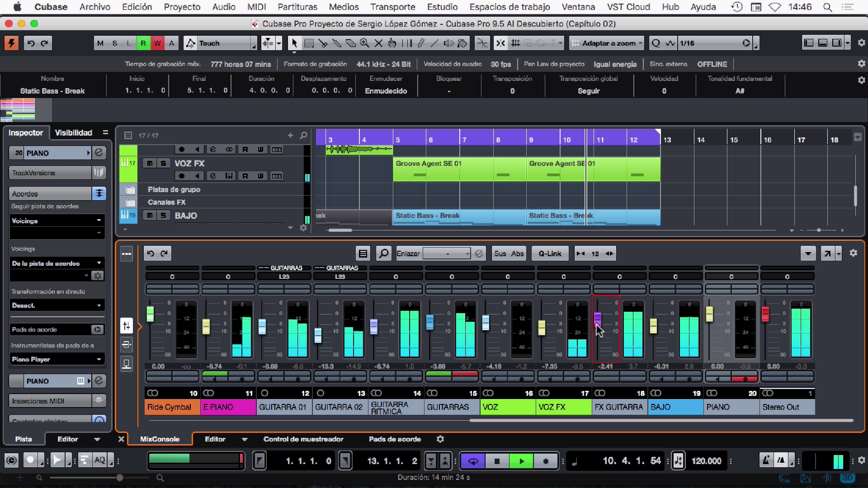
Task: Select the Glue tool
Action: [x=337, y=43]
